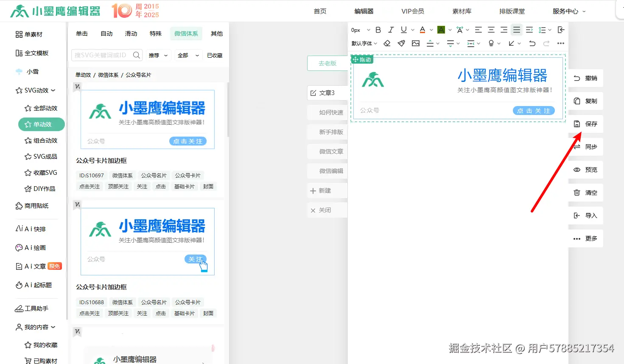Align text center
This screenshot has height=364, width=624.
(491, 30)
